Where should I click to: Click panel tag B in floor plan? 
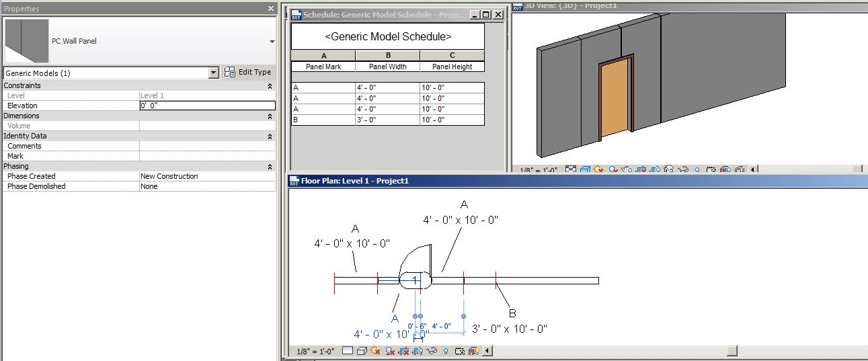[512, 313]
